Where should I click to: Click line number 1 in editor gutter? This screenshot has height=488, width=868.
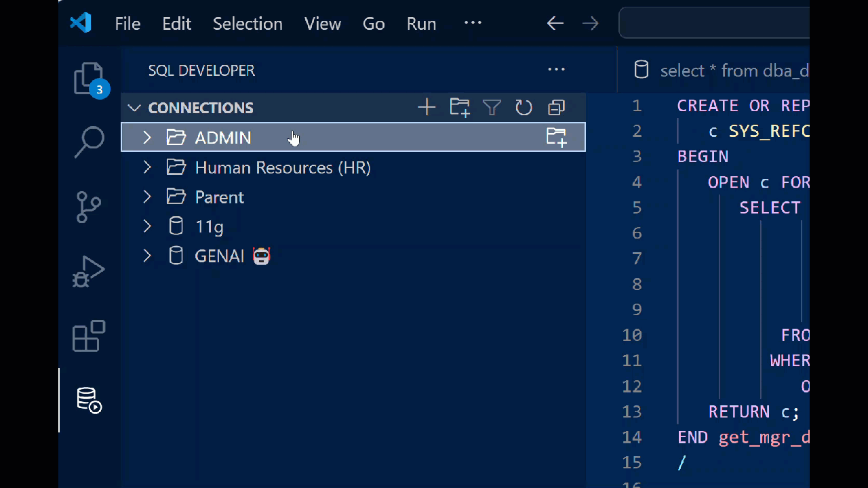(x=636, y=106)
